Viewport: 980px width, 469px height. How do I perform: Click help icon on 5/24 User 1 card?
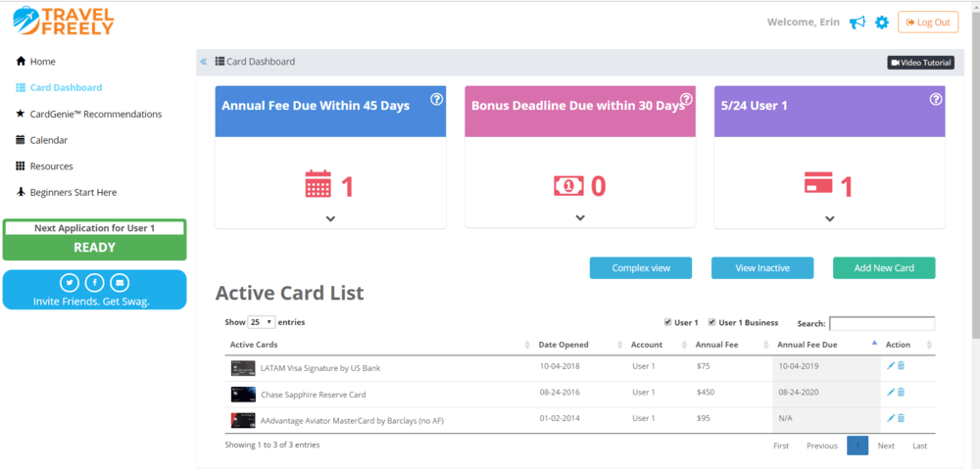tap(936, 99)
